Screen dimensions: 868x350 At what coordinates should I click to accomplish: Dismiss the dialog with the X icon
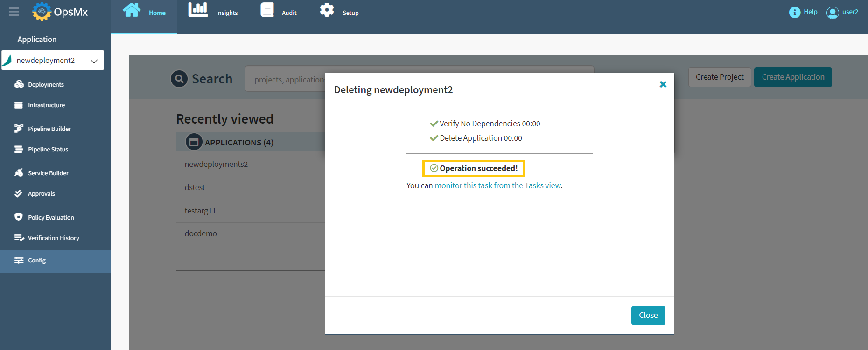coord(663,84)
